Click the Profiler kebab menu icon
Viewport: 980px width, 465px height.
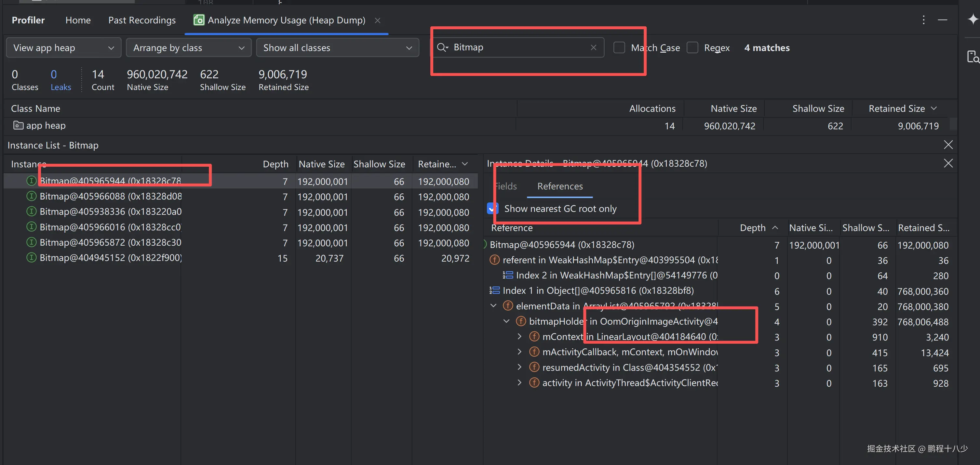923,20
